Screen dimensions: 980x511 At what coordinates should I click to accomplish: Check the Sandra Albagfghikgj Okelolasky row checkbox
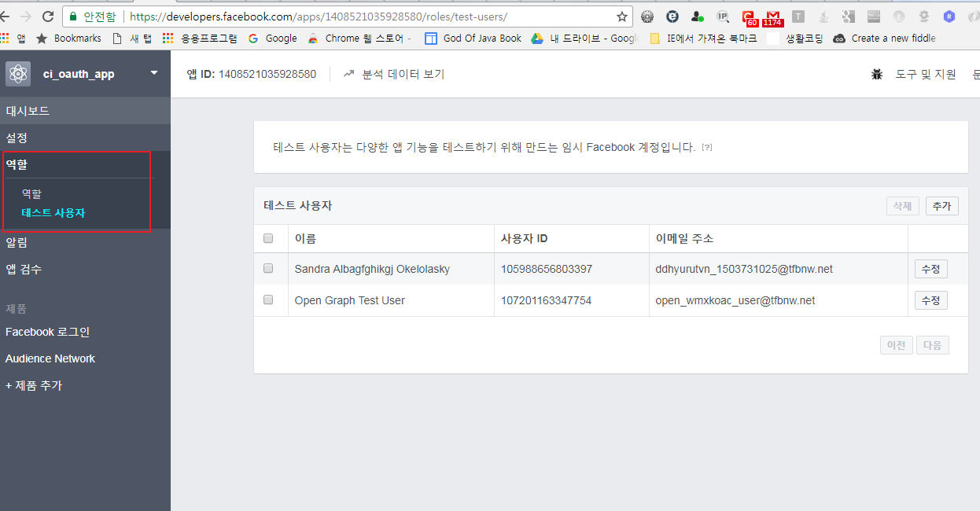point(268,269)
